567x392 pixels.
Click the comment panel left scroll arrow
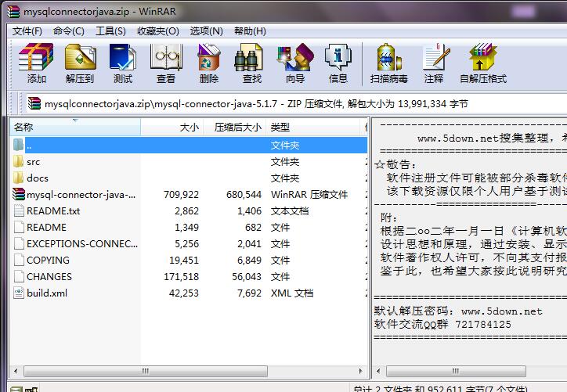(x=378, y=371)
